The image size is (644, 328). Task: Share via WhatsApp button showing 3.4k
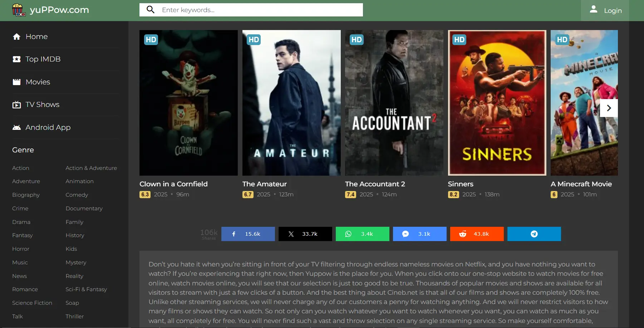tap(363, 234)
